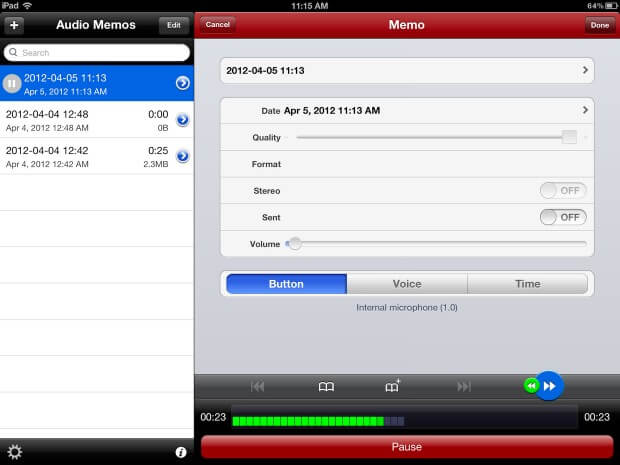Cancel the Memo editing
Image resolution: width=620 pixels, height=465 pixels.
[217, 25]
